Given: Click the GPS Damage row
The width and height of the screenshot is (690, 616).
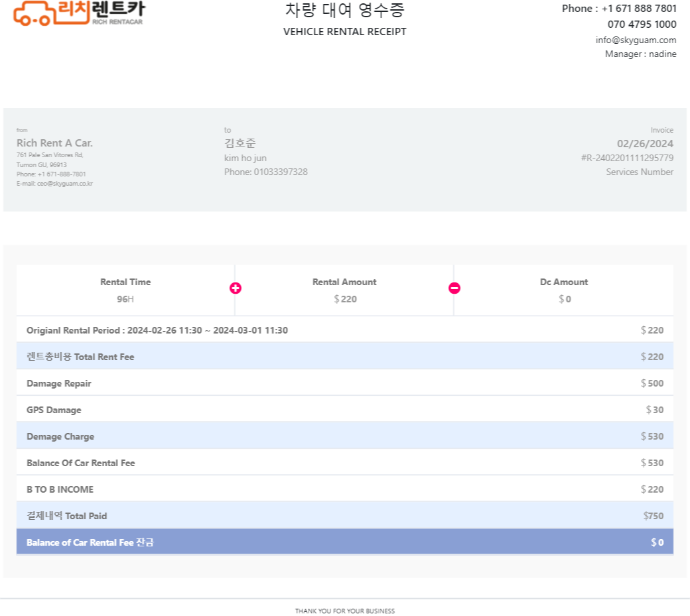Looking at the screenshot, I should pos(344,410).
